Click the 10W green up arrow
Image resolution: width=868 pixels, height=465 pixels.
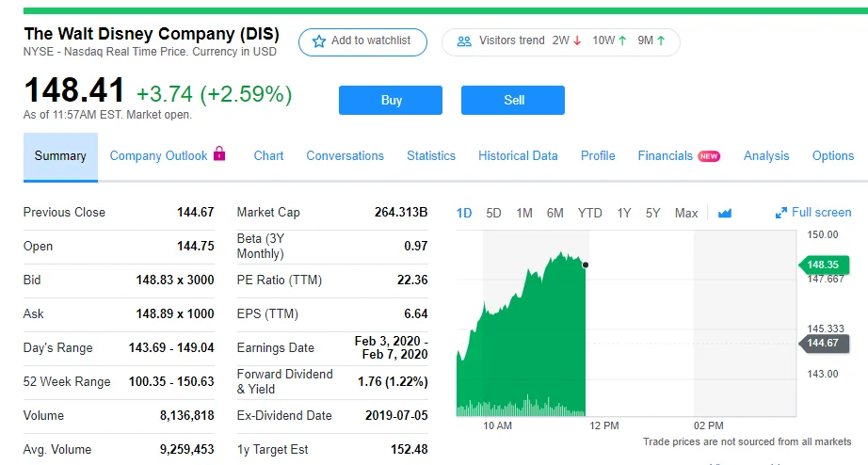(623, 40)
